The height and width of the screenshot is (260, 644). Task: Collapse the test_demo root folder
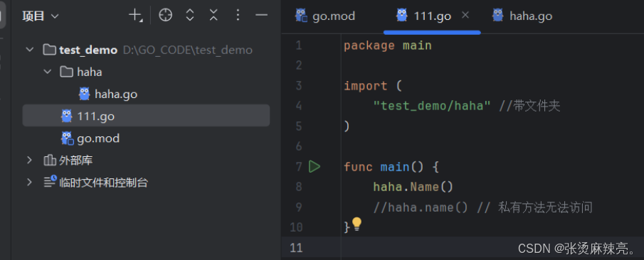pos(30,50)
